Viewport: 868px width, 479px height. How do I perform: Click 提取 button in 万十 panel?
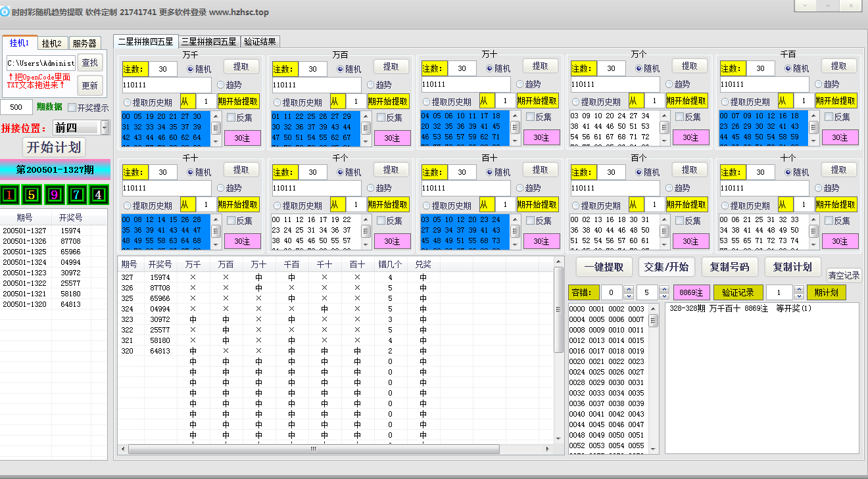[x=541, y=66]
